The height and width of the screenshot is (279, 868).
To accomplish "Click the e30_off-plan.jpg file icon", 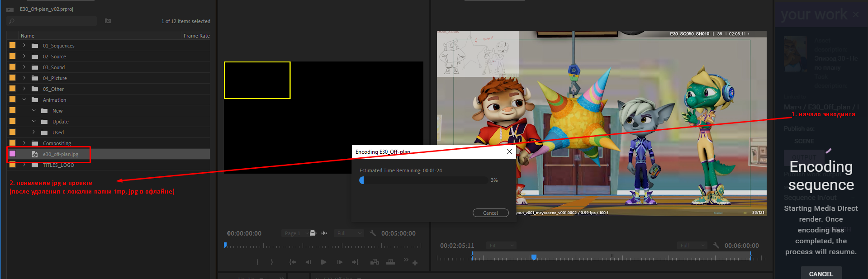I will (35, 154).
